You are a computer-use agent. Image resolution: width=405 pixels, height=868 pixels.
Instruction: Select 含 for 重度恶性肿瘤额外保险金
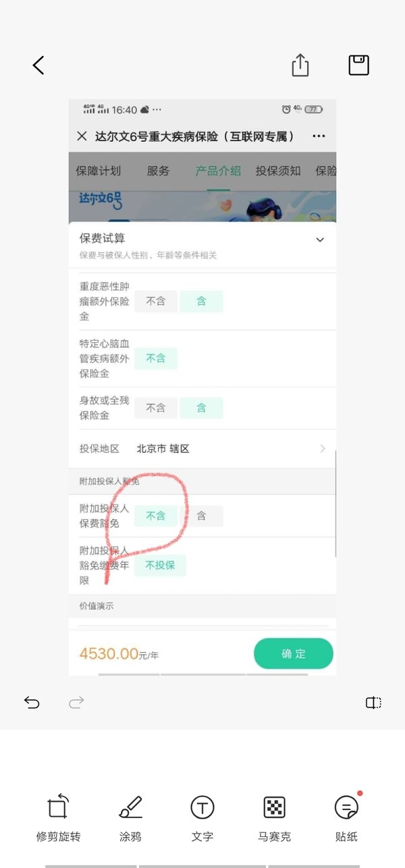(x=201, y=301)
